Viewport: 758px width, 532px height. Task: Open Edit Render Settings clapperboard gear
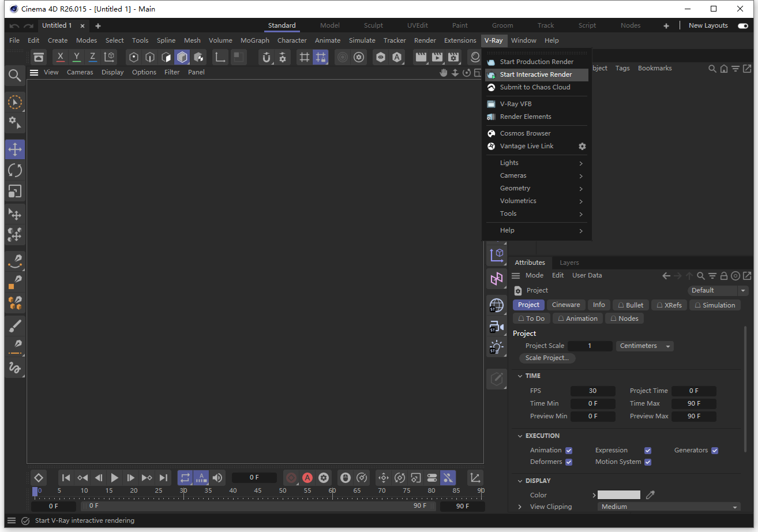coord(453,57)
